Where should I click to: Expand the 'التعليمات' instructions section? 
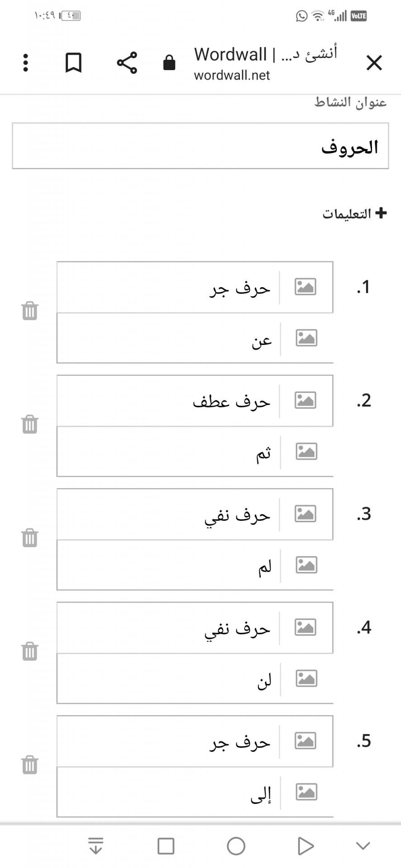click(354, 213)
